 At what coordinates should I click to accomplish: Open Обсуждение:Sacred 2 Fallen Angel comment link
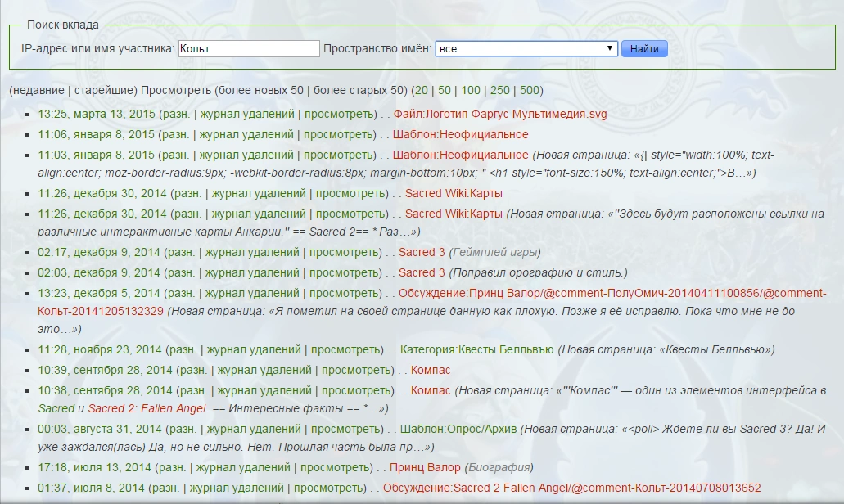click(571, 488)
